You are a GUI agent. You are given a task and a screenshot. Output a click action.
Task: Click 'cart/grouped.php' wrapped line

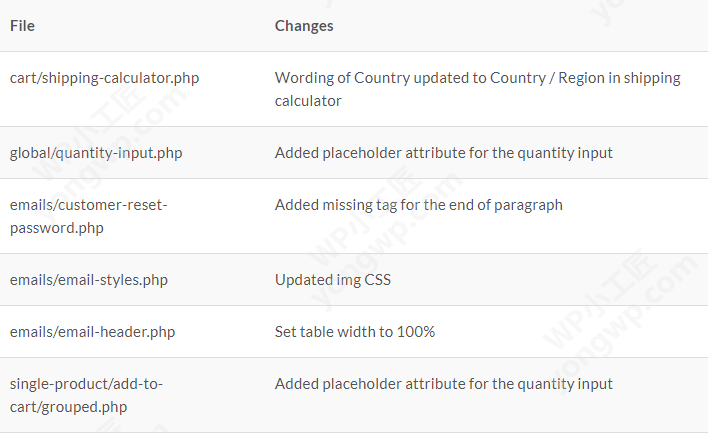coord(68,407)
